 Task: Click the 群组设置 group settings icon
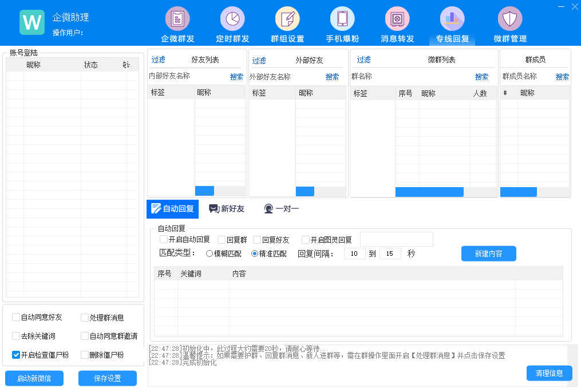click(287, 19)
